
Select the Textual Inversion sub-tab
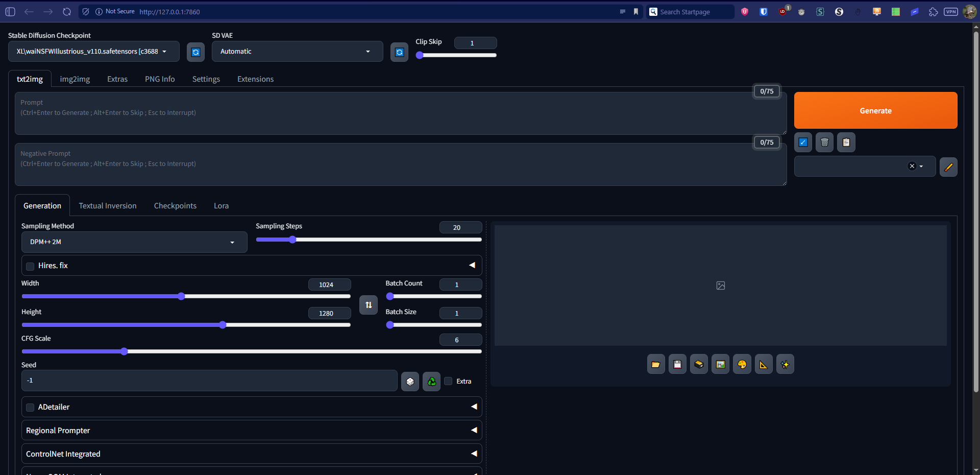108,206
